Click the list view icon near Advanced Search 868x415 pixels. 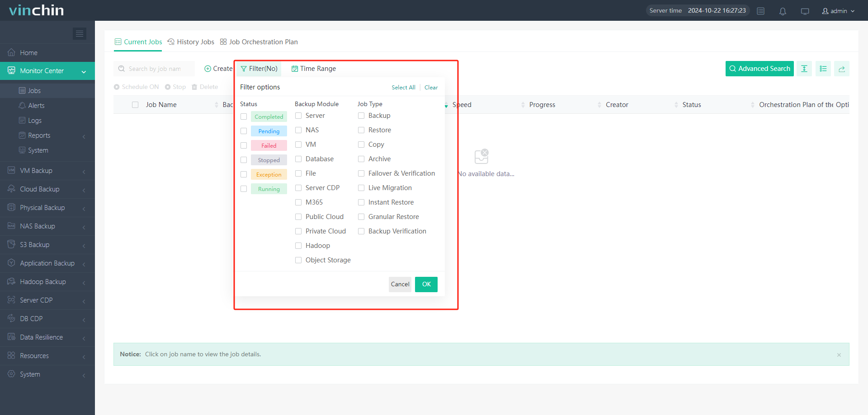tap(823, 69)
